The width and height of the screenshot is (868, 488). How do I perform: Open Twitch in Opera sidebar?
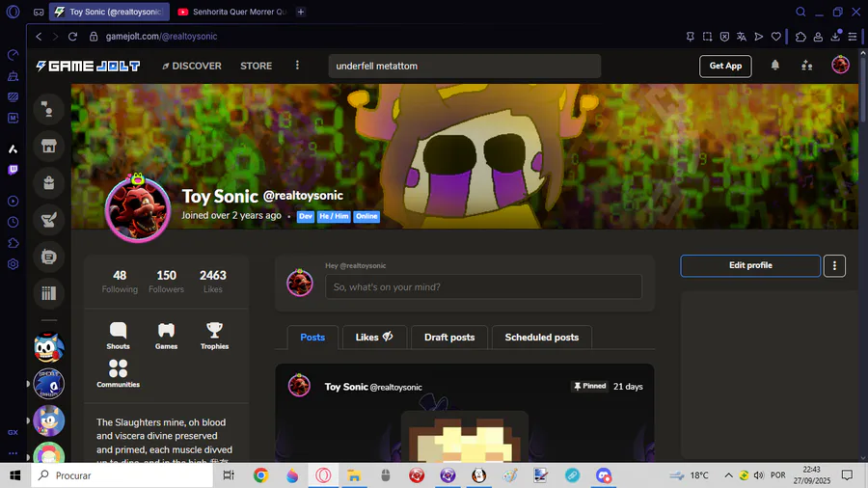click(x=13, y=170)
